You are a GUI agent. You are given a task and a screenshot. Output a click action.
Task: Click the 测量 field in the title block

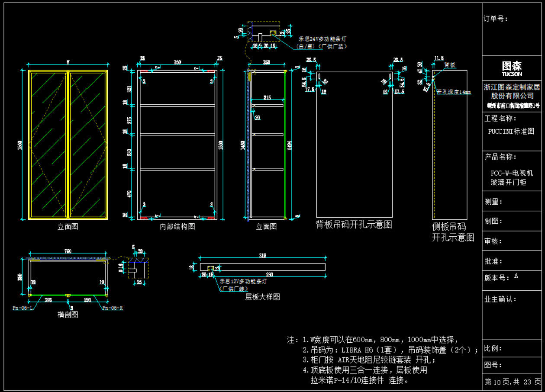click(x=494, y=202)
